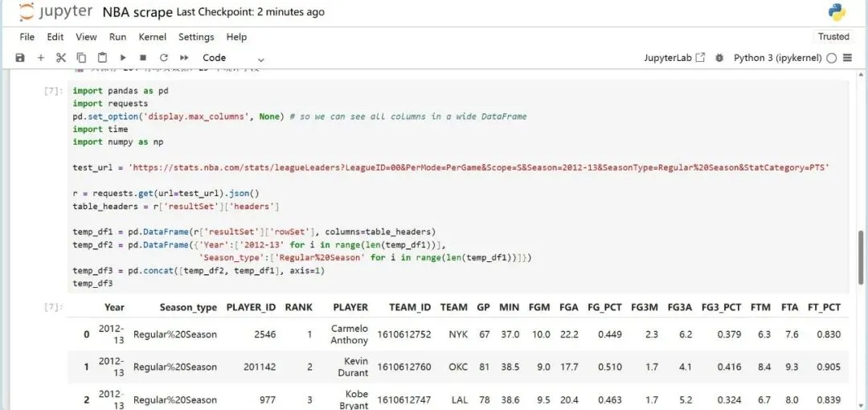The width and height of the screenshot is (868, 410).
Task: Copy the selected cell
Action: pos(81,58)
